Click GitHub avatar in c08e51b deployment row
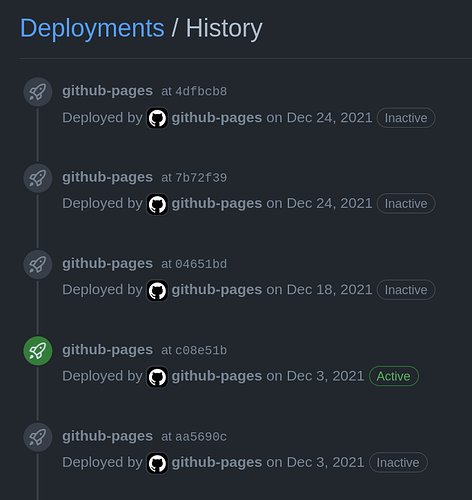 tap(157, 377)
